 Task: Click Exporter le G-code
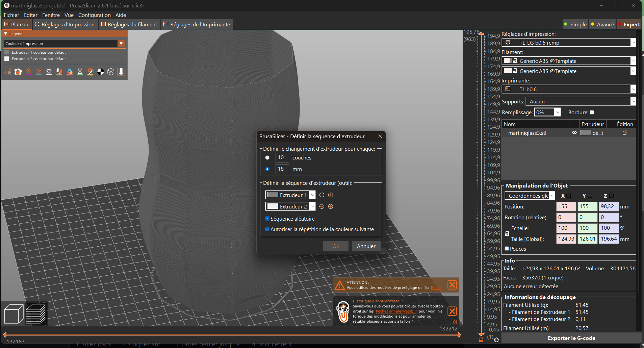click(x=571, y=338)
